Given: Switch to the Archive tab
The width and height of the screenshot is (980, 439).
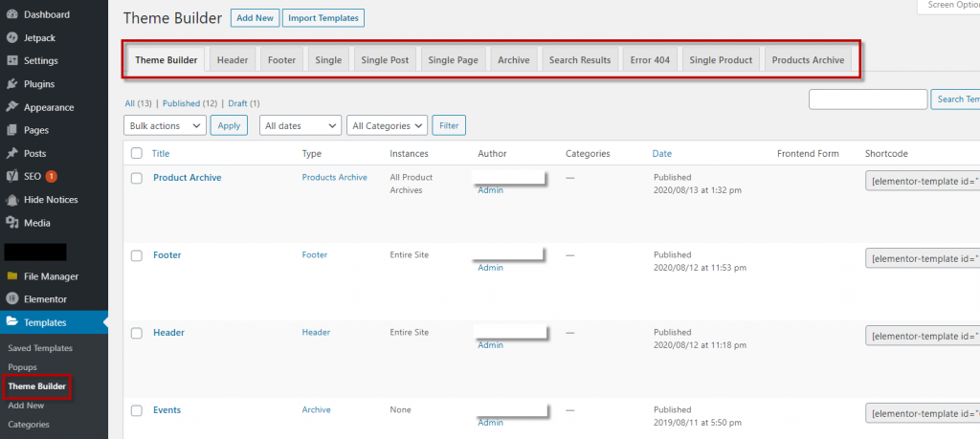Looking at the screenshot, I should (514, 60).
